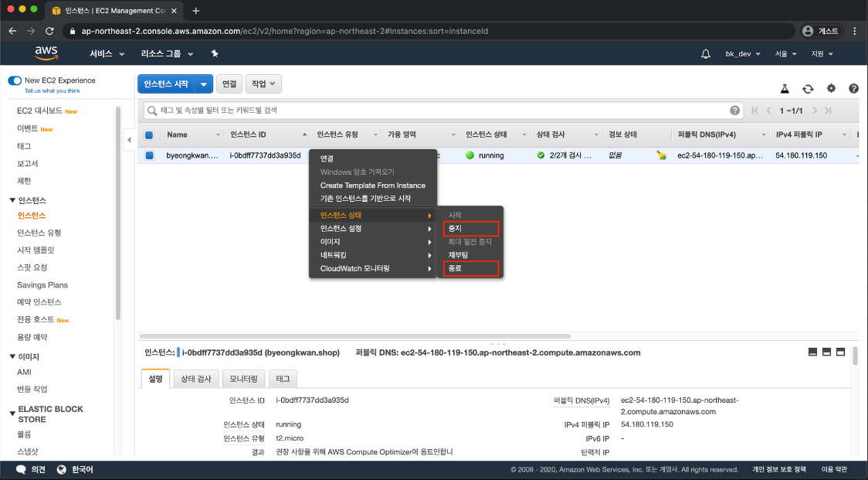Open Tell us what you think link

coord(52,91)
